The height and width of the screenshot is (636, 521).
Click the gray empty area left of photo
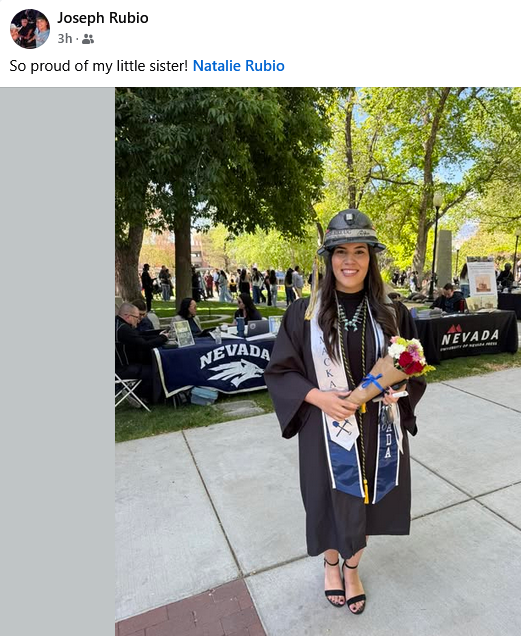pyautogui.click(x=57, y=361)
